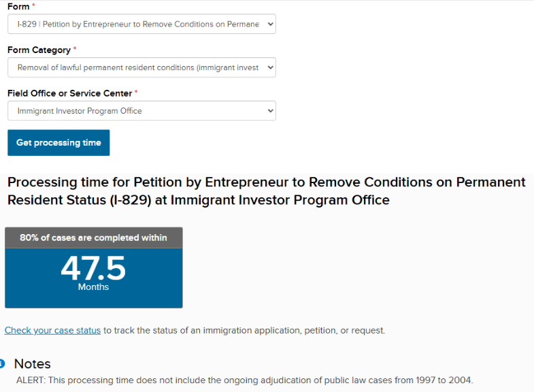Screen dimensions: 534x392
Task: Click the "to track the status" sentence text
Action: [244, 331]
